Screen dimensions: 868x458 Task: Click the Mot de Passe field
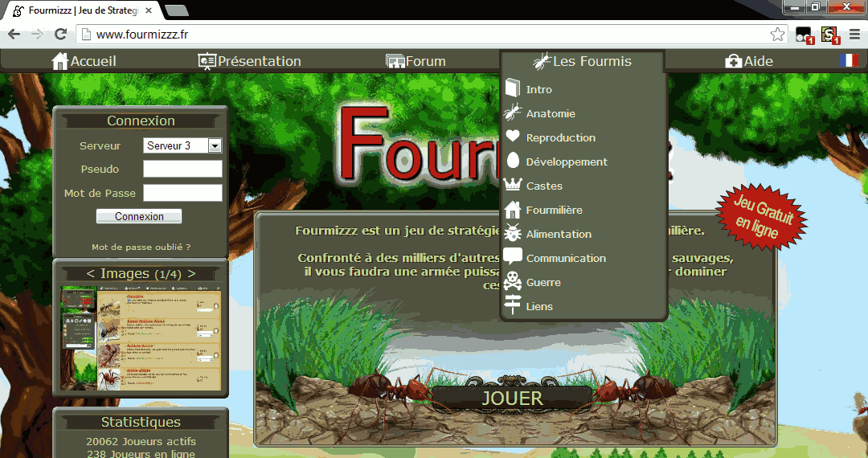[x=182, y=193]
